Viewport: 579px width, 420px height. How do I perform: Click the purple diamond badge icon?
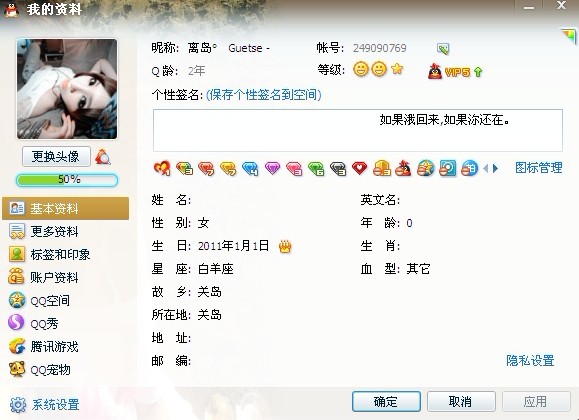(x=272, y=168)
